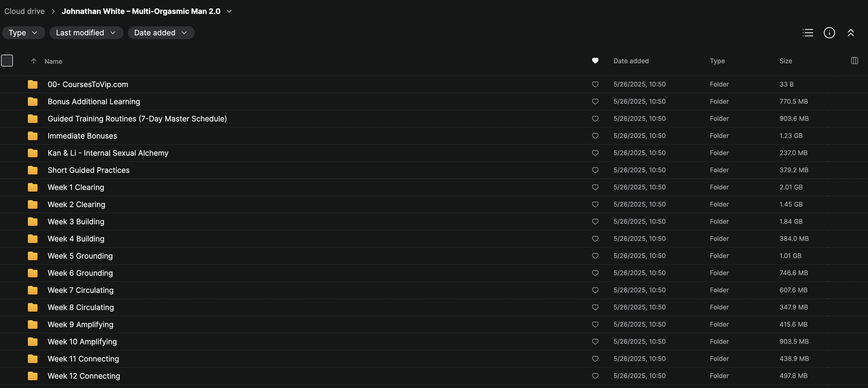Sort by the Date added column header
This screenshot has height=388, width=868.
631,61
